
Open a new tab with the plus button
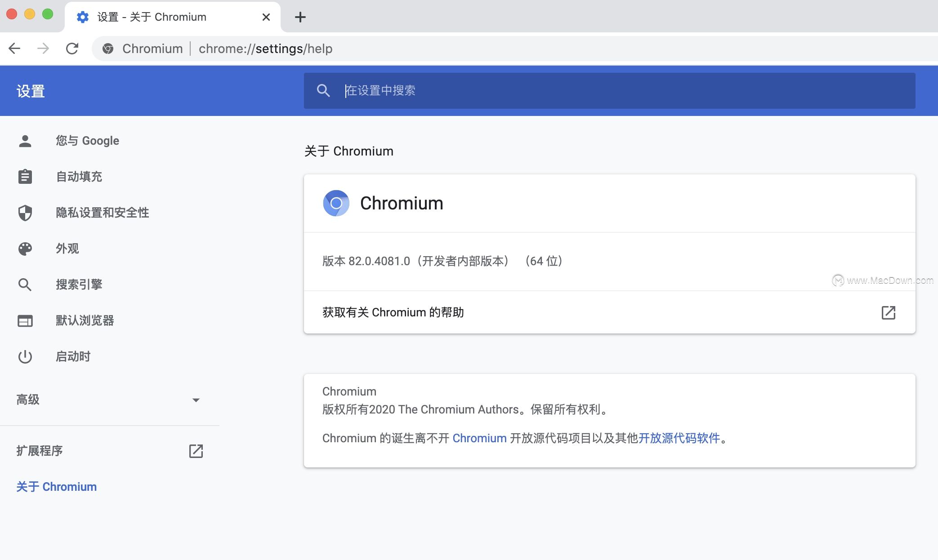tap(300, 17)
